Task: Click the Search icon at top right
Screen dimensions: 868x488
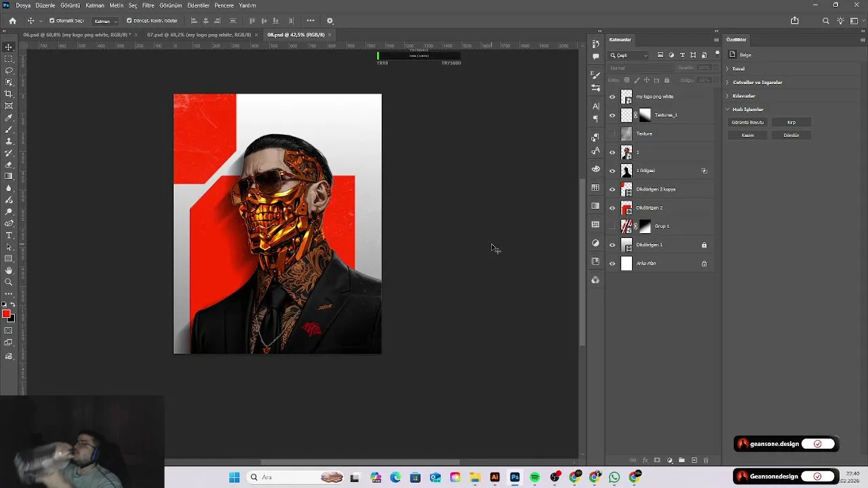Action: [826, 21]
